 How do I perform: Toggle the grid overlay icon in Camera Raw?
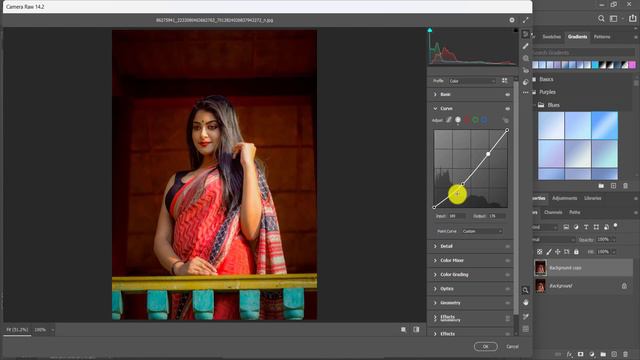click(x=525, y=329)
